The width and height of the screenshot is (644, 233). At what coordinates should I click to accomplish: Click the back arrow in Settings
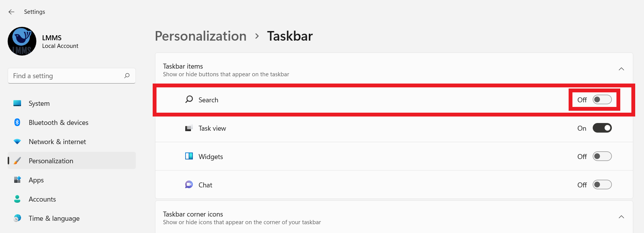pos(11,12)
